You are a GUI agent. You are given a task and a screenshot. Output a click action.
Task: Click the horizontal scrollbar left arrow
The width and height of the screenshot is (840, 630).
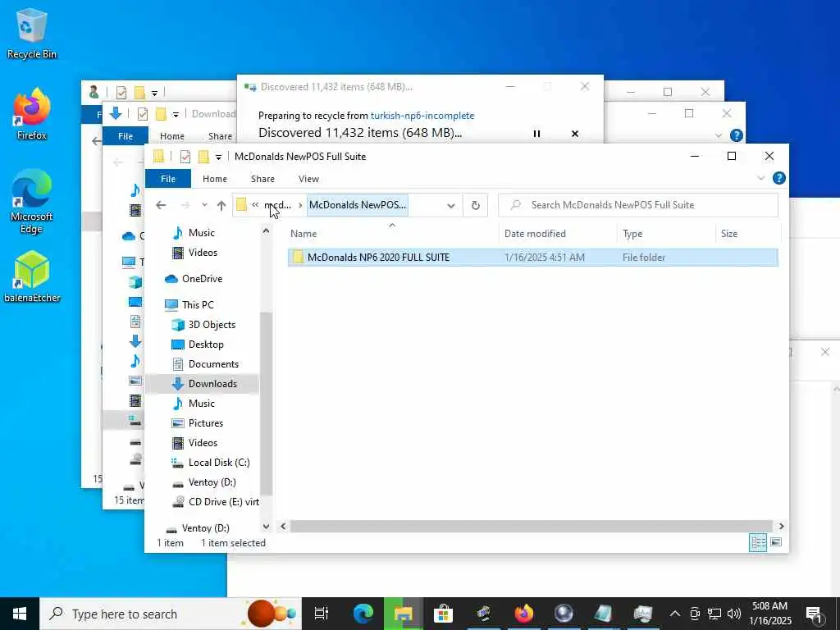[283, 526]
